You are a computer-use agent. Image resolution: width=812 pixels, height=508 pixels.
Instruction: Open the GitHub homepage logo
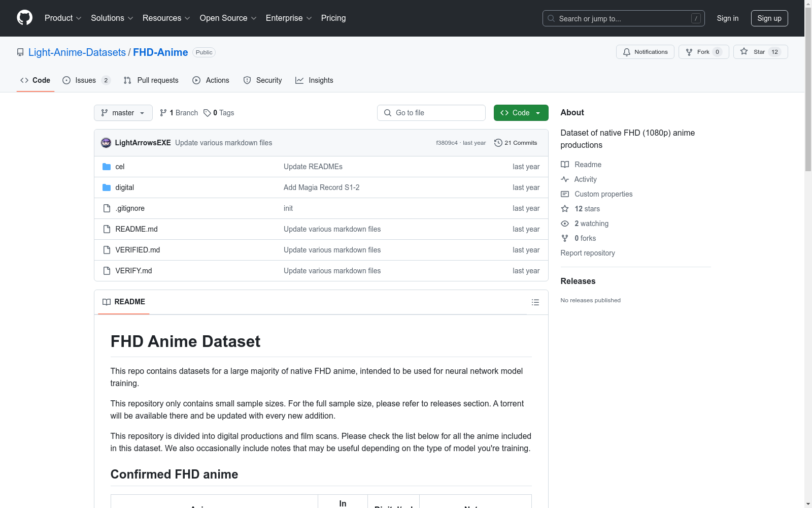24,18
